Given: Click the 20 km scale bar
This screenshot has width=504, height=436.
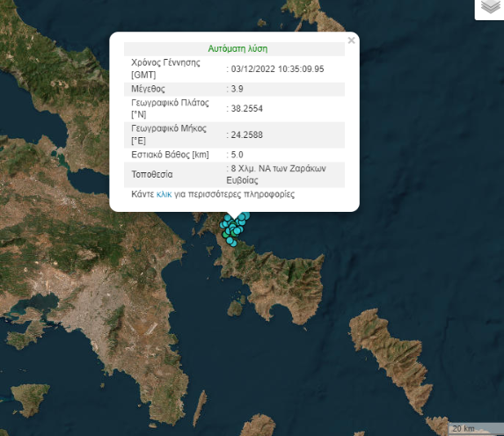Looking at the screenshot, I should click(x=476, y=429).
